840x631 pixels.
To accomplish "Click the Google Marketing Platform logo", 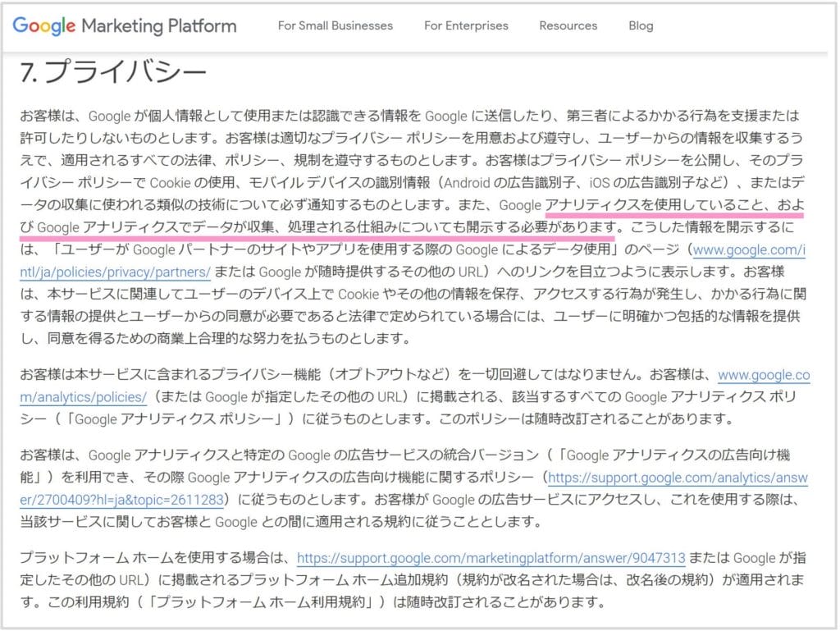I will pyautogui.click(x=125, y=25).
